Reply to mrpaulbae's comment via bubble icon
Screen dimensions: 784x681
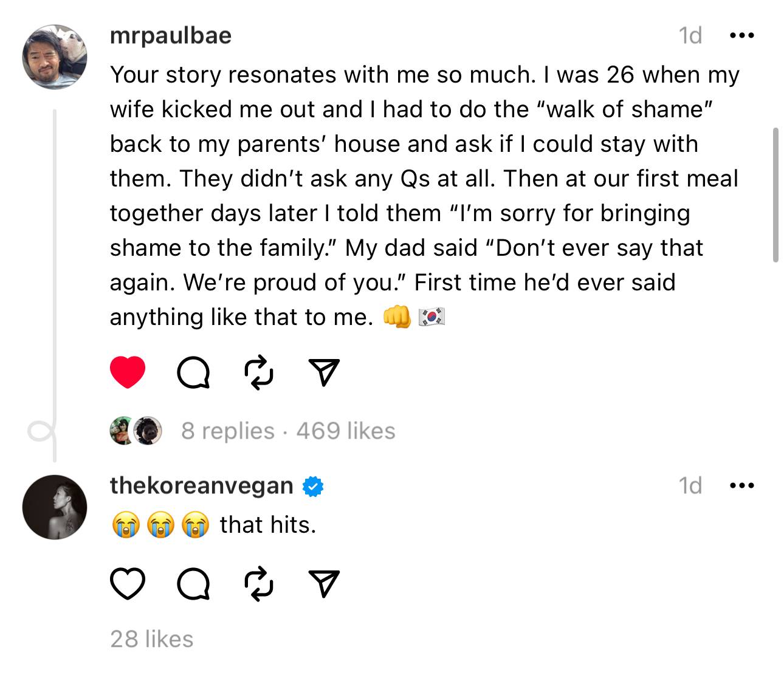tap(194, 372)
